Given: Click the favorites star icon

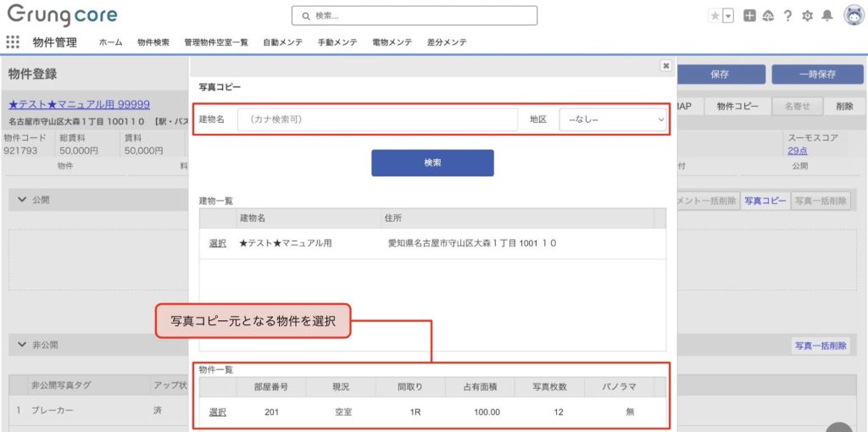Looking at the screenshot, I should click(x=715, y=16).
